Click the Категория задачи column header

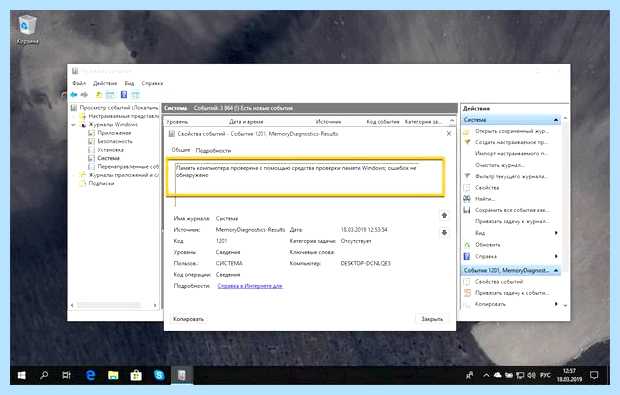(423, 122)
